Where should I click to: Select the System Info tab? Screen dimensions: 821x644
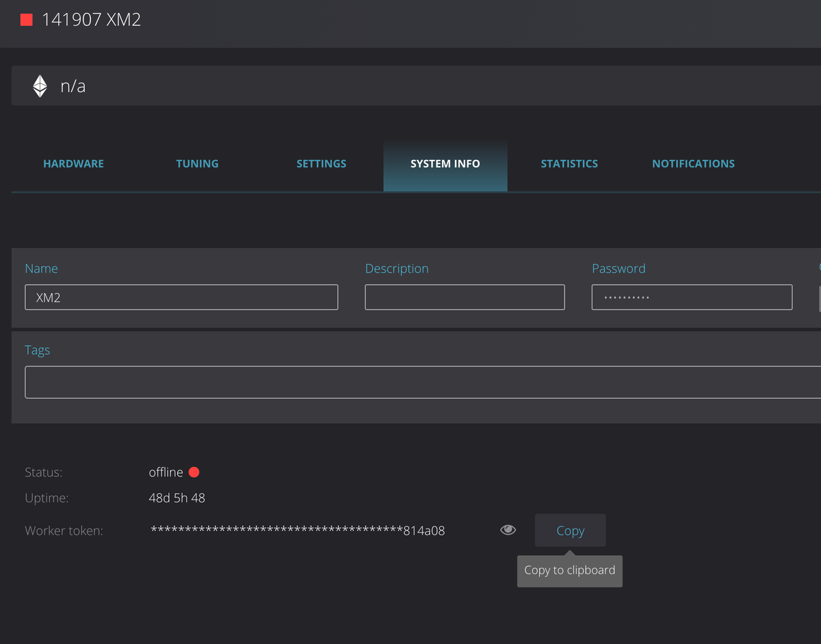tap(445, 163)
